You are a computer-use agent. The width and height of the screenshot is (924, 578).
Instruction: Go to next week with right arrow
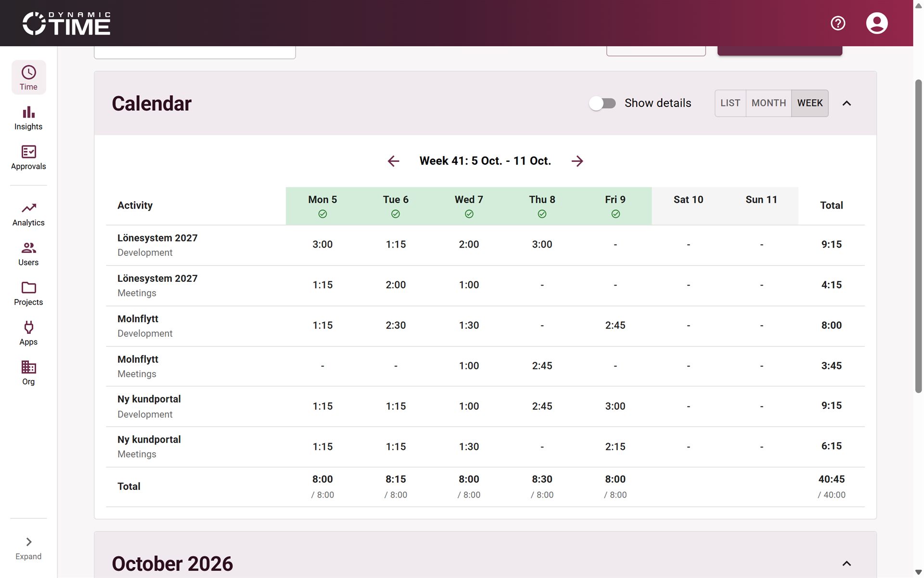(x=577, y=161)
